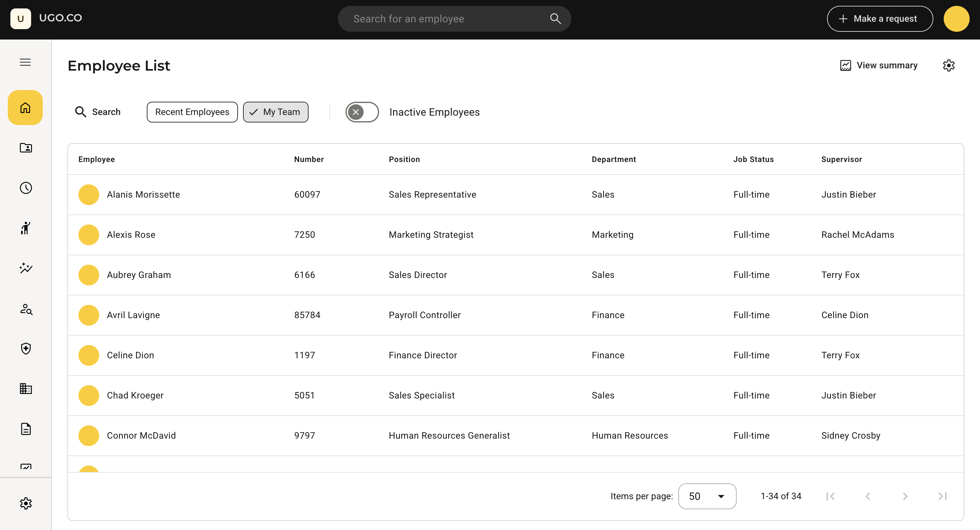Open employee list settings gear
This screenshot has width=980, height=530.
(x=949, y=65)
